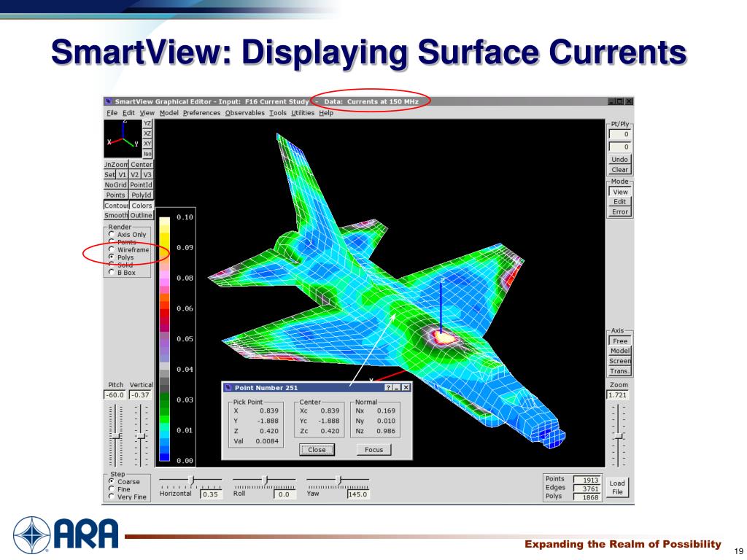Open the File menu
This screenshot has width=747, height=560.
click(112, 113)
